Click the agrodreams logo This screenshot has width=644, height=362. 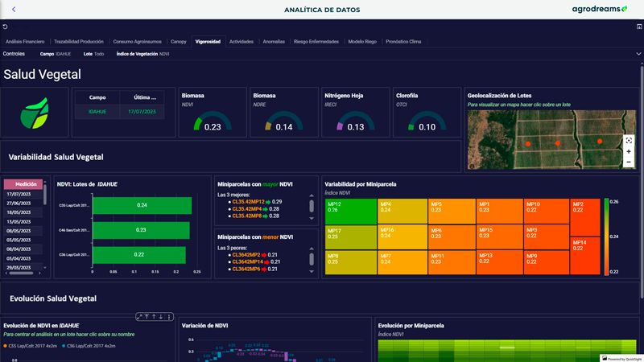[x=599, y=10]
